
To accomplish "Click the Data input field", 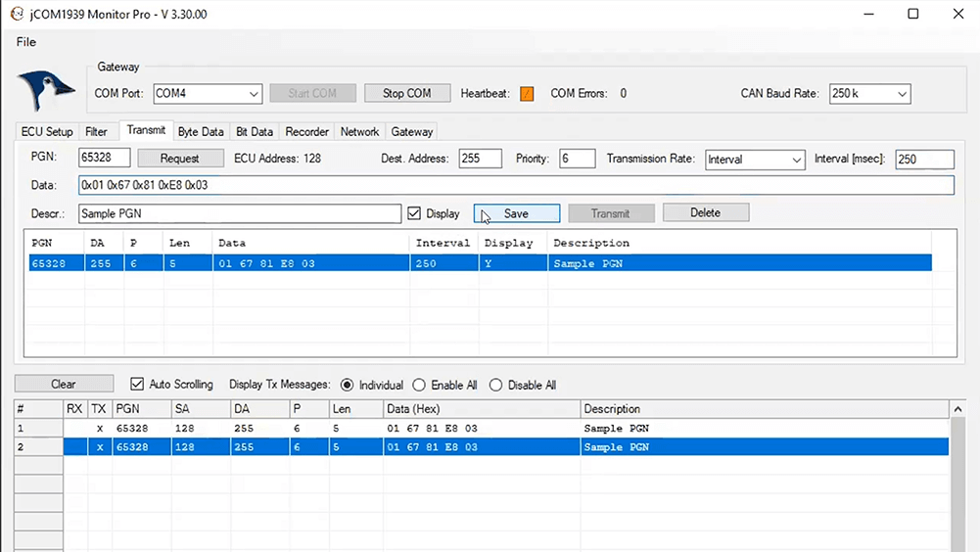I will click(x=516, y=185).
